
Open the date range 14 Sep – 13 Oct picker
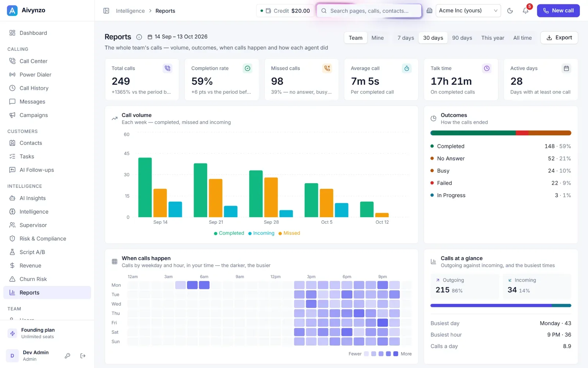(178, 37)
